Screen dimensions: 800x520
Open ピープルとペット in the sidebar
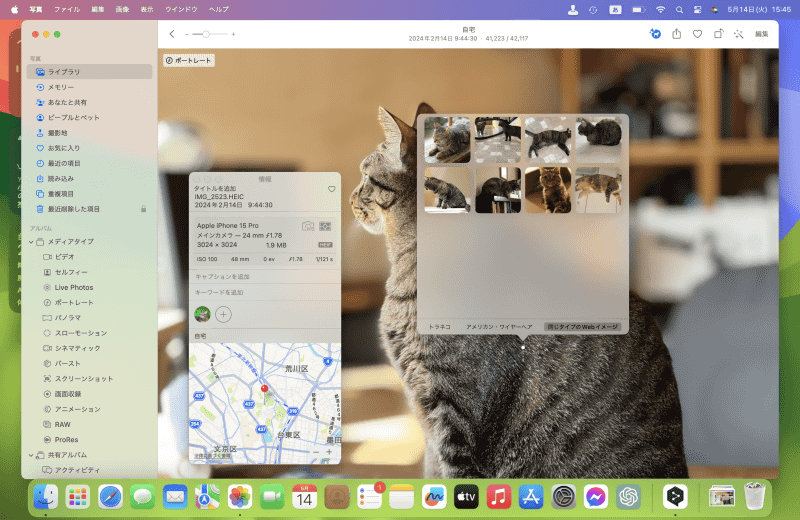[89, 117]
